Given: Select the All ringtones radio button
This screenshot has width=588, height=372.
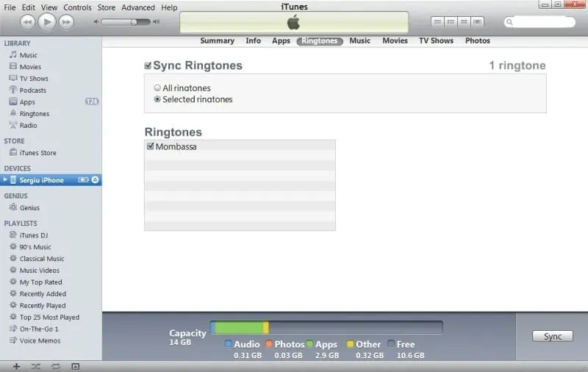Looking at the screenshot, I should (157, 87).
